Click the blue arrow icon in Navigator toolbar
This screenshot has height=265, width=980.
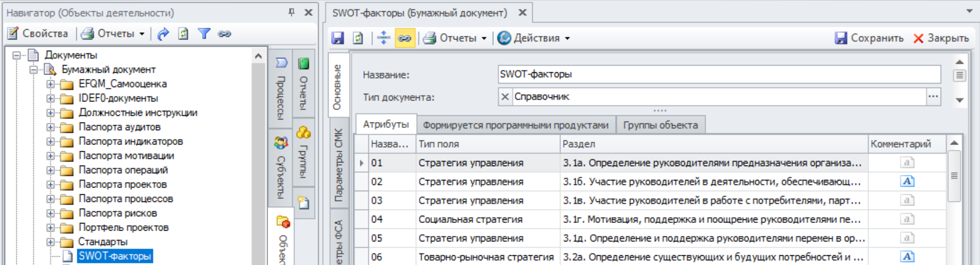click(x=163, y=34)
